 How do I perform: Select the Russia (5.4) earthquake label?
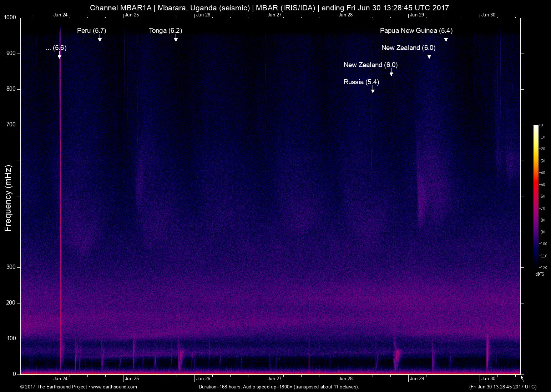pos(361,82)
